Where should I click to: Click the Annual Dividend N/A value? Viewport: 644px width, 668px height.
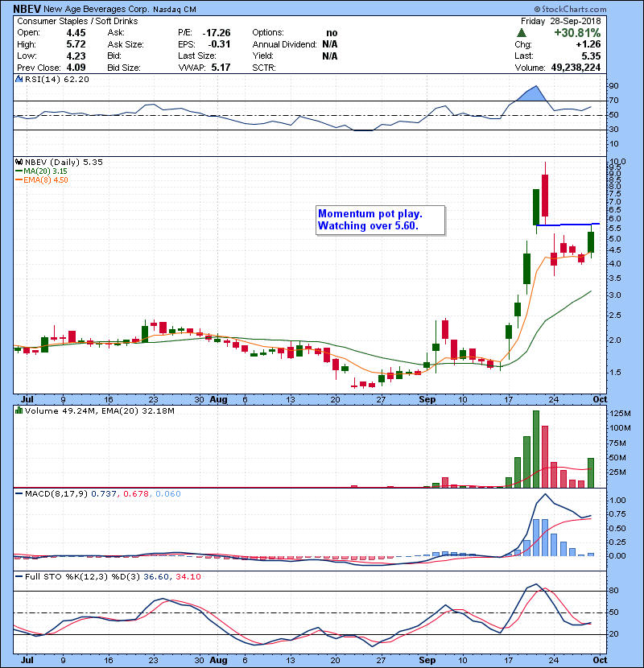click(330, 44)
